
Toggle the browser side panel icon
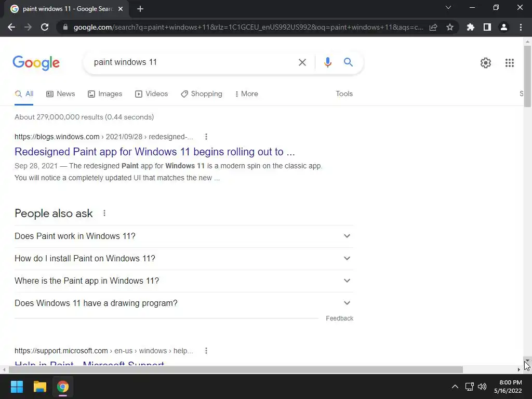(487, 27)
